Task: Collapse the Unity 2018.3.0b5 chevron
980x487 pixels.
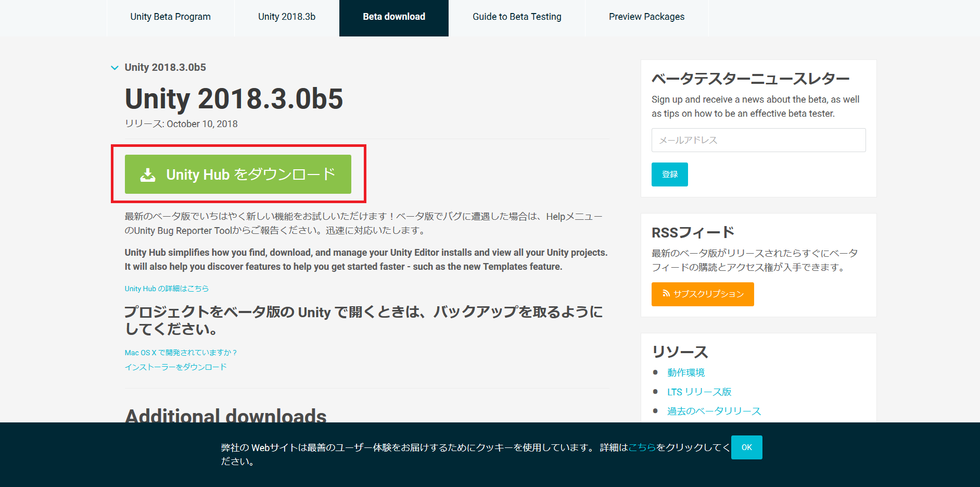Action: 114,68
